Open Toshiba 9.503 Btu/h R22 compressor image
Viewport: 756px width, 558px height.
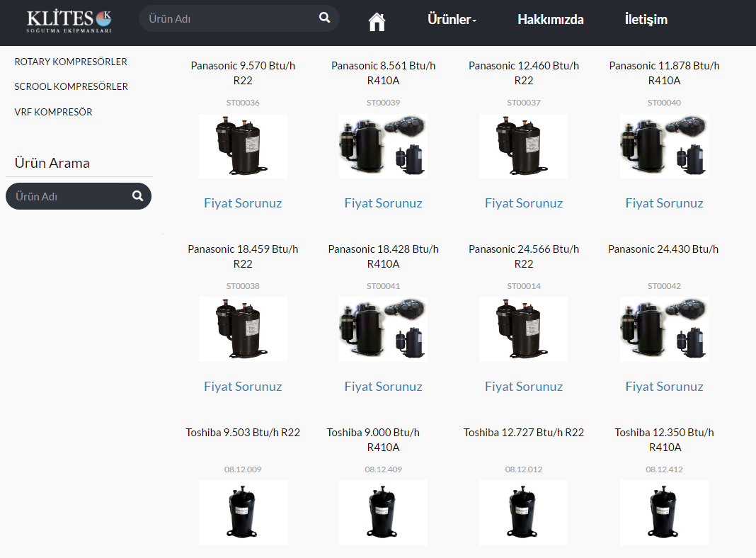pos(243,513)
